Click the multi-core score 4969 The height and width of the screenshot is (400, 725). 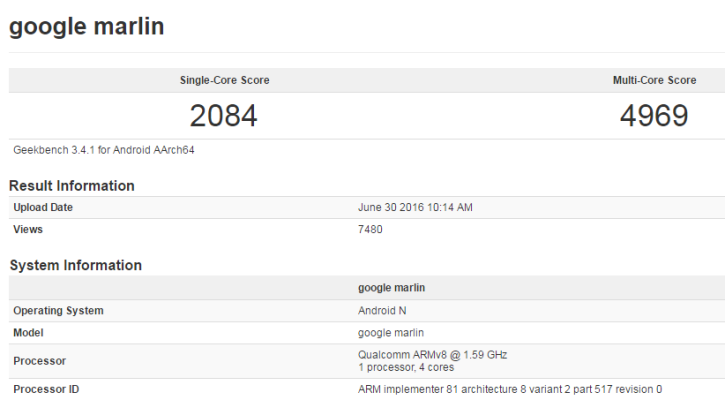(654, 115)
